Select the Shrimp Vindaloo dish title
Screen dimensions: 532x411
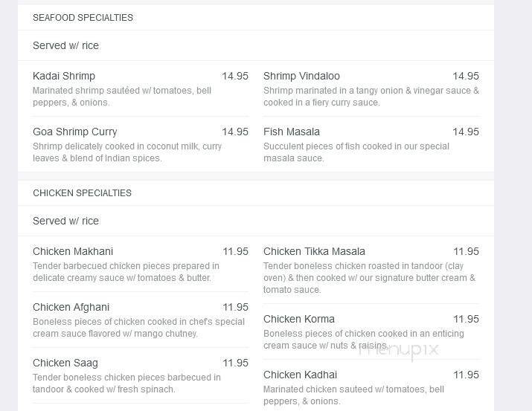(x=301, y=76)
